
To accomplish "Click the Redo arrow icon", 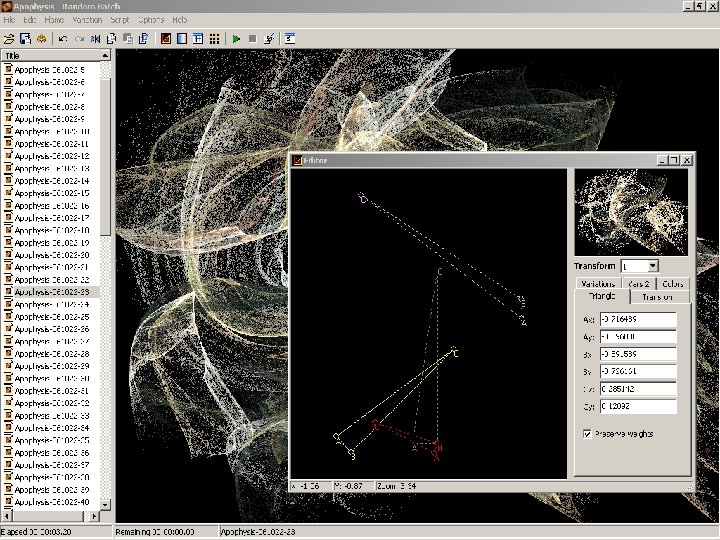I will (79, 39).
